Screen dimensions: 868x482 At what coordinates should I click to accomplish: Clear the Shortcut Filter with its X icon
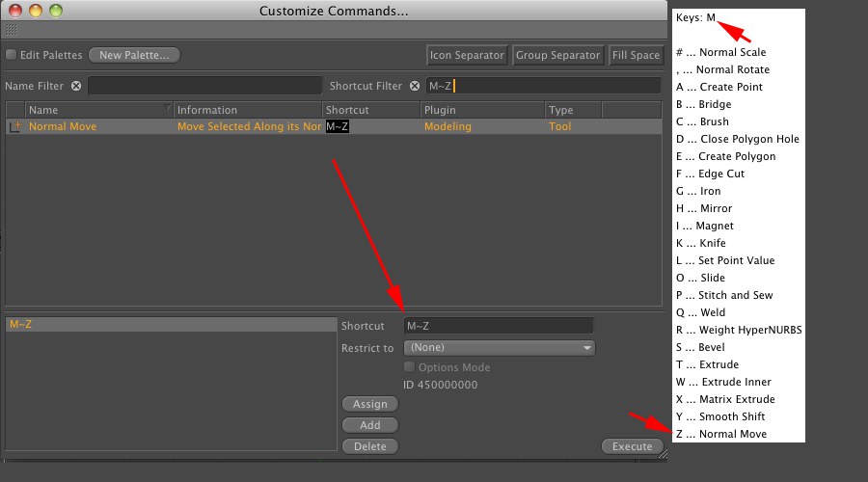pyautogui.click(x=414, y=86)
